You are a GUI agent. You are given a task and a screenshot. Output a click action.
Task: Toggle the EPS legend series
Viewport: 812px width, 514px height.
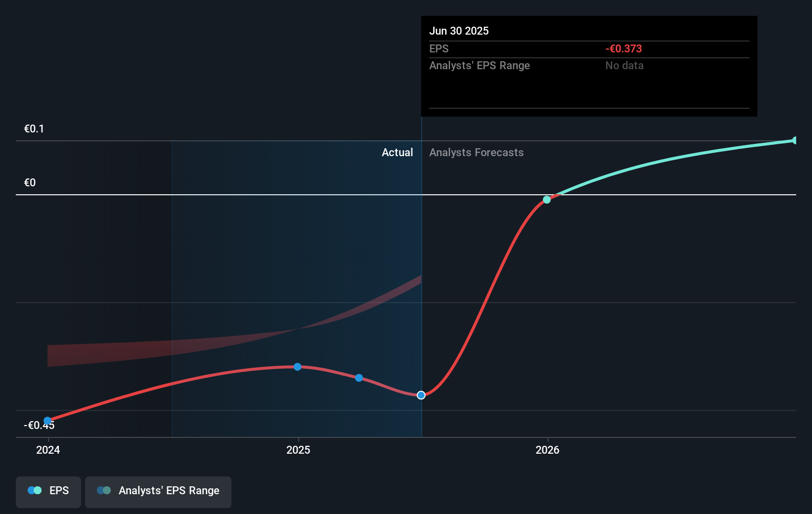click(48, 492)
